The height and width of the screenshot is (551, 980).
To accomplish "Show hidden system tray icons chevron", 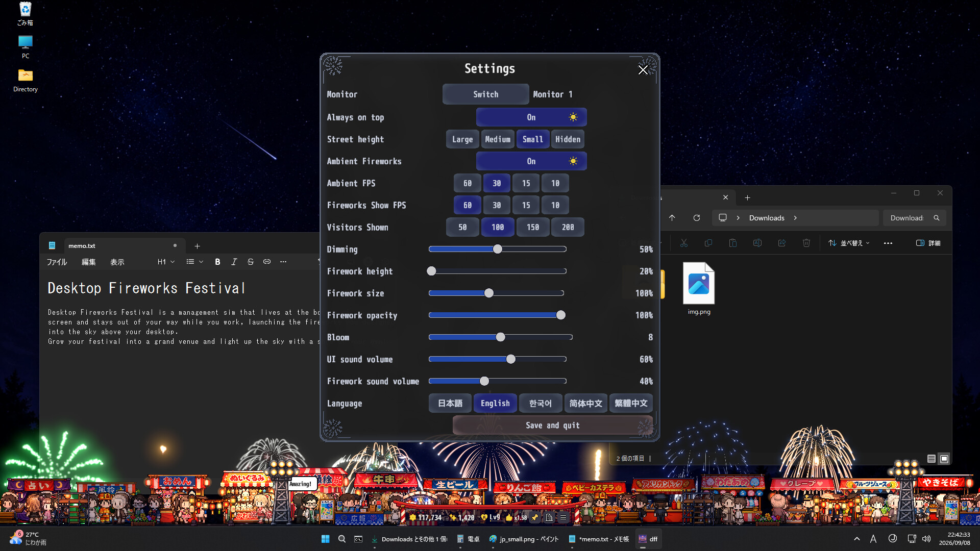I will tap(856, 539).
